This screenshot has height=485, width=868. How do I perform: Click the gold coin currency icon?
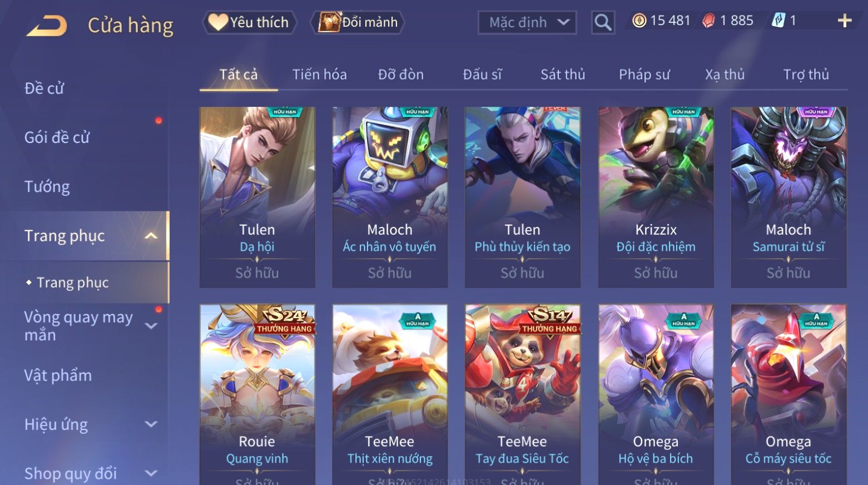point(639,21)
